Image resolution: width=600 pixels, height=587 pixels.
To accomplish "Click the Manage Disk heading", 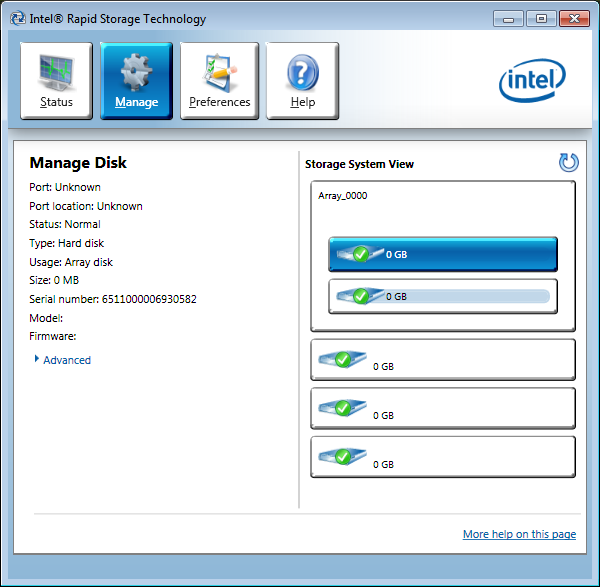I will 78,163.
